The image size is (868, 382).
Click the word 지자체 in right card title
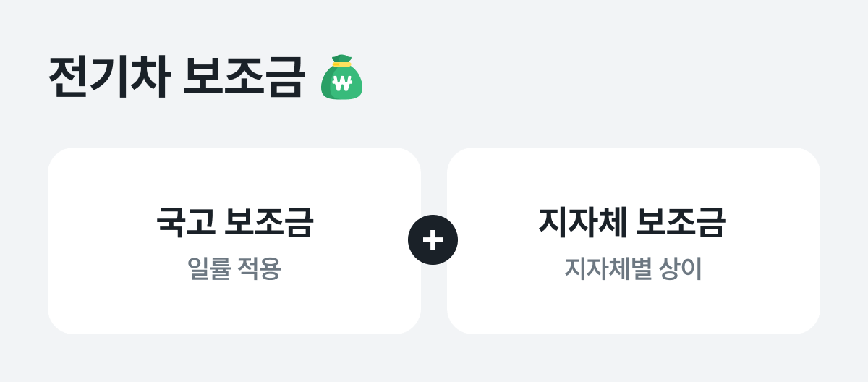coord(582,223)
